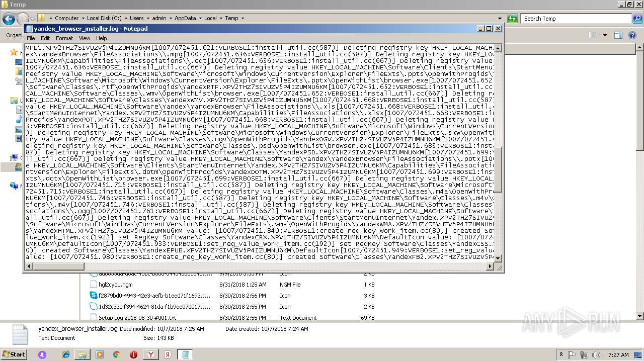Open volume control tray icon

pyautogui.click(x=596, y=354)
